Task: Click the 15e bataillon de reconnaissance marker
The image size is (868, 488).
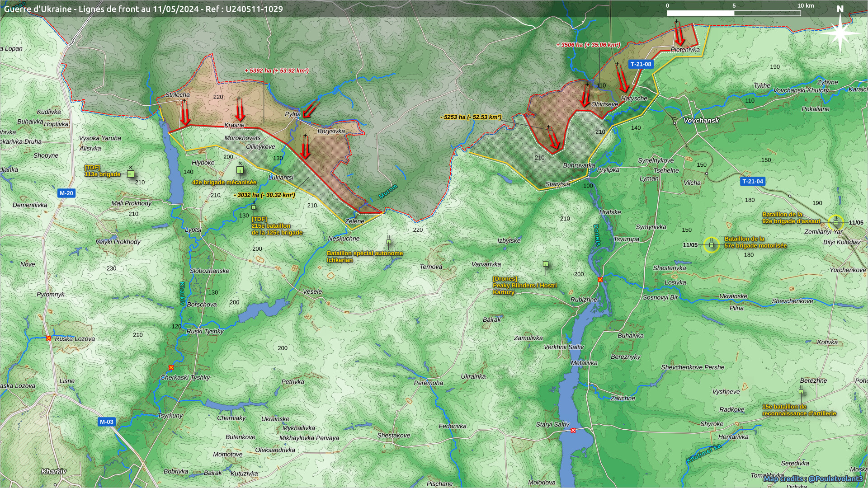Action: coord(801,392)
